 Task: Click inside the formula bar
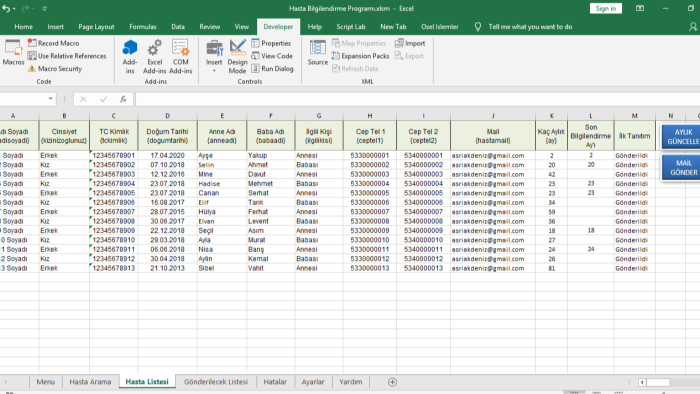[417, 99]
